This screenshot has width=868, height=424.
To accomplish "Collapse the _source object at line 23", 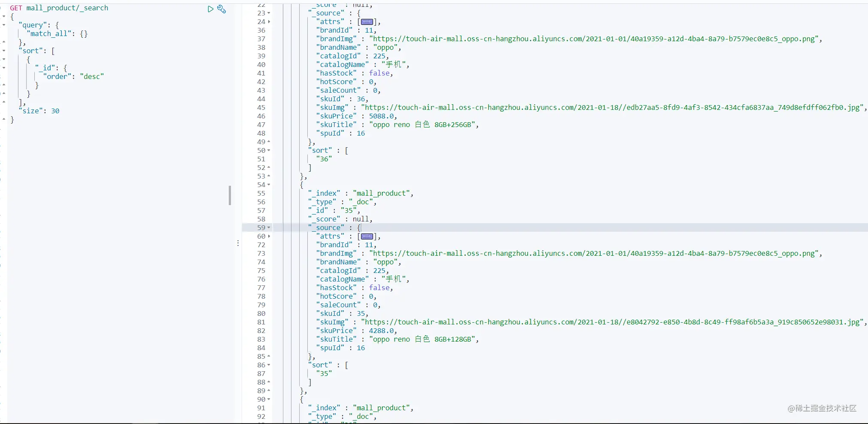I will click(x=269, y=13).
